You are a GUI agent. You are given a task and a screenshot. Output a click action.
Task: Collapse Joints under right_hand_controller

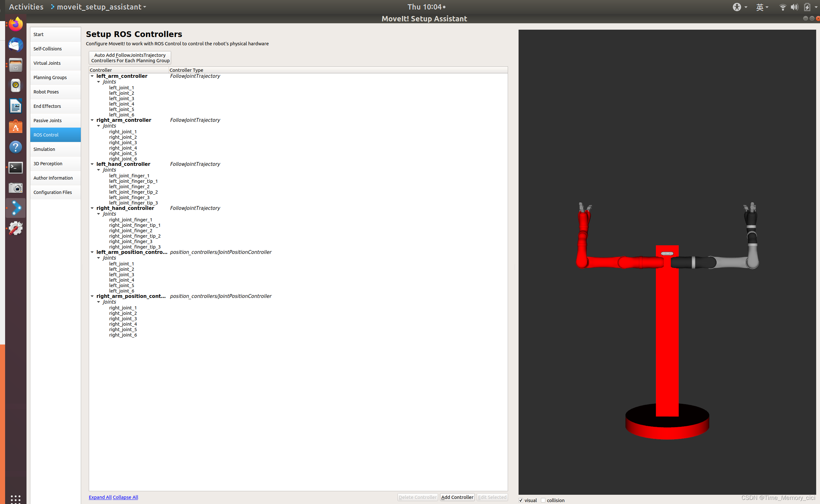[x=99, y=214]
